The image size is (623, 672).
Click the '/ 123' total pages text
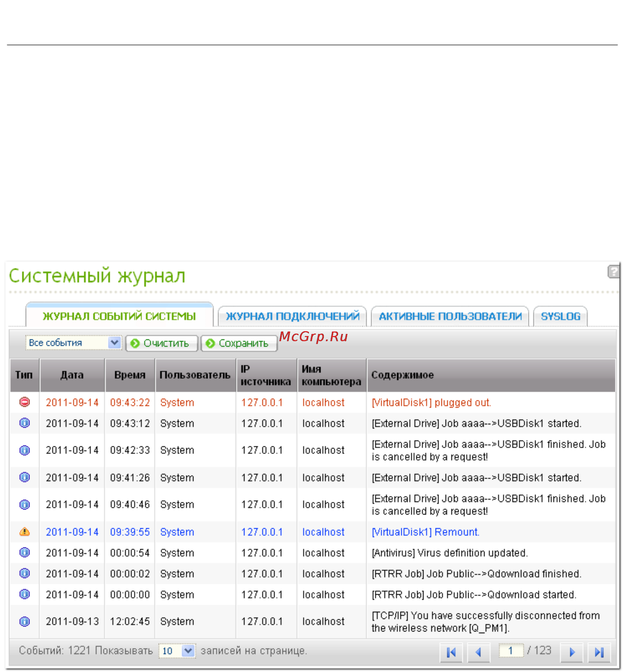[x=539, y=650]
